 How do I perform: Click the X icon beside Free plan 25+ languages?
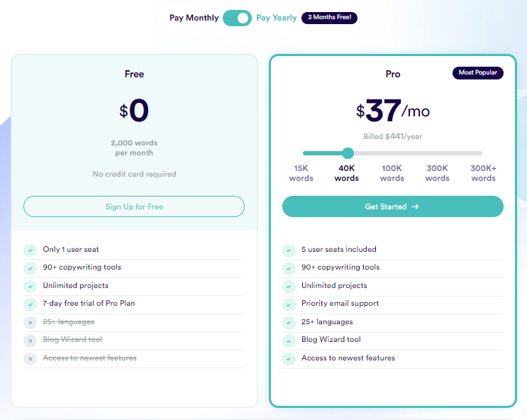point(30,323)
